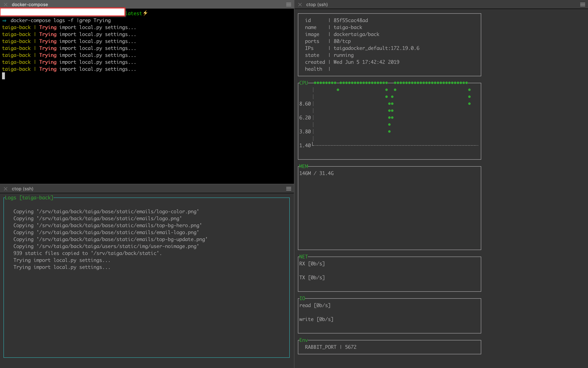
Task: Click the name value taiga-back in info box
Action: pyautogui.click(x=348, y=27)
